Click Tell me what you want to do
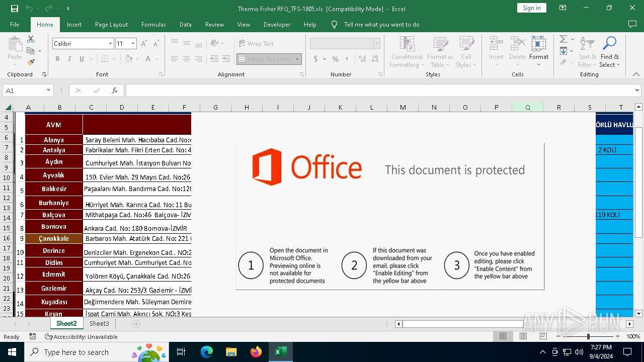 point(381,25)
